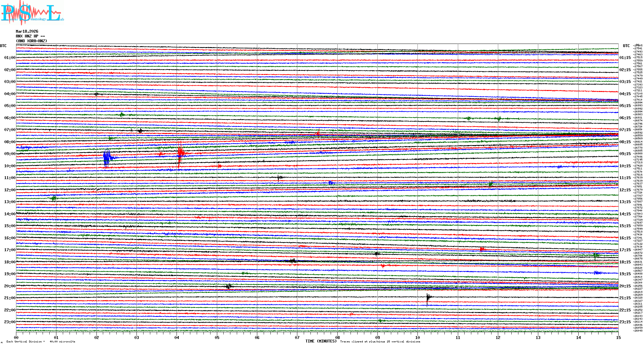Select the ANX HNZ HP station text
Image resolution: width=644 pixels, height=346 pixels.
30,36
